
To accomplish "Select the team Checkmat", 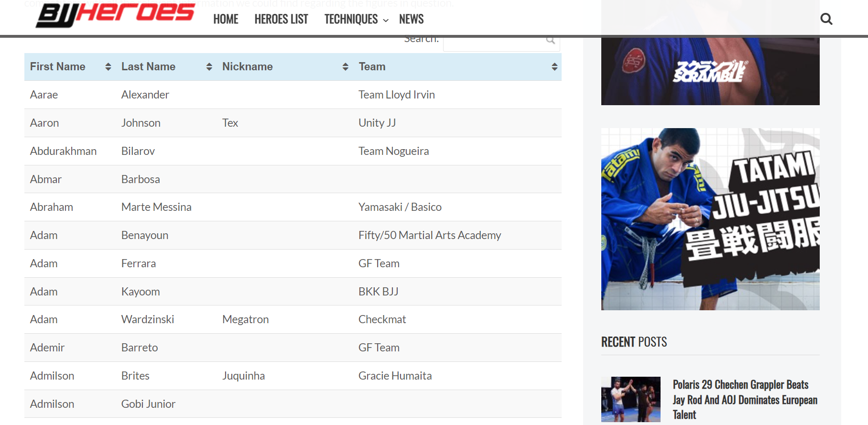I will click(x=382, y=319).
